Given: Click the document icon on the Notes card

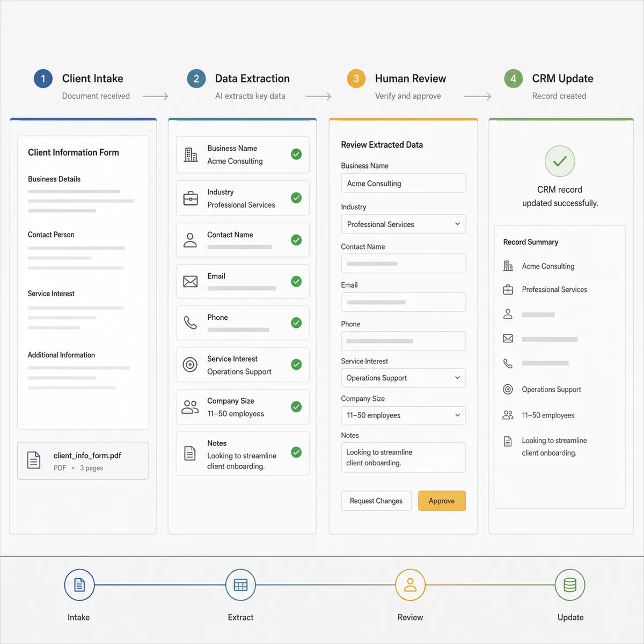Looking at the screenshot, I should point(190,453).
